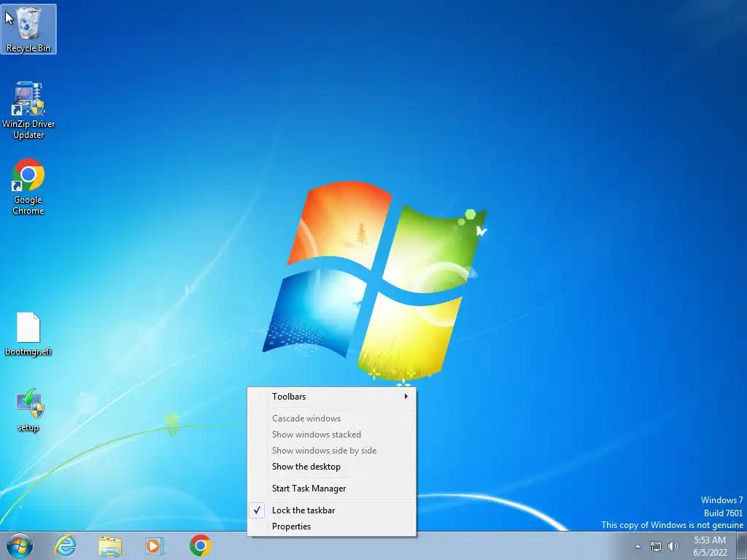
Task: Expand the Toolbars submenu
Action: [x=332, y=396]
